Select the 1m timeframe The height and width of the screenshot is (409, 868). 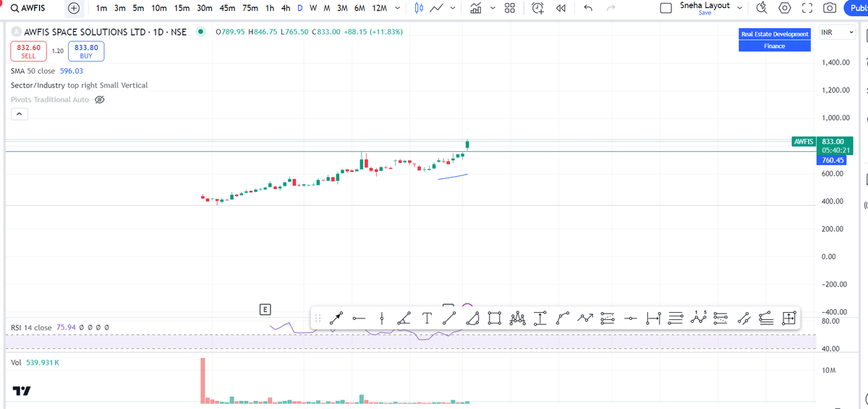(x=101, y=9)
